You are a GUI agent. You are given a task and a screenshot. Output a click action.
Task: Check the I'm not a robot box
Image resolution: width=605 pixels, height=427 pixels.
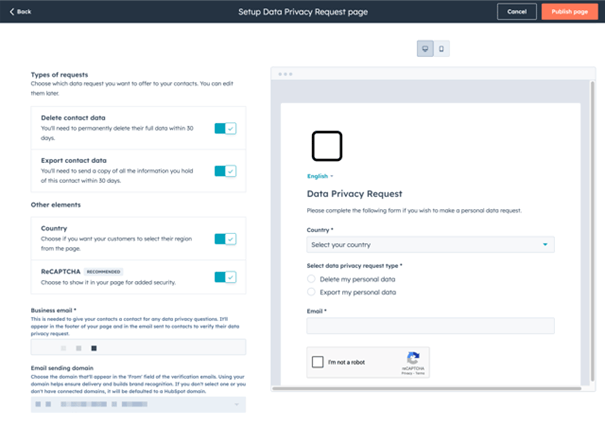(318, 362)
